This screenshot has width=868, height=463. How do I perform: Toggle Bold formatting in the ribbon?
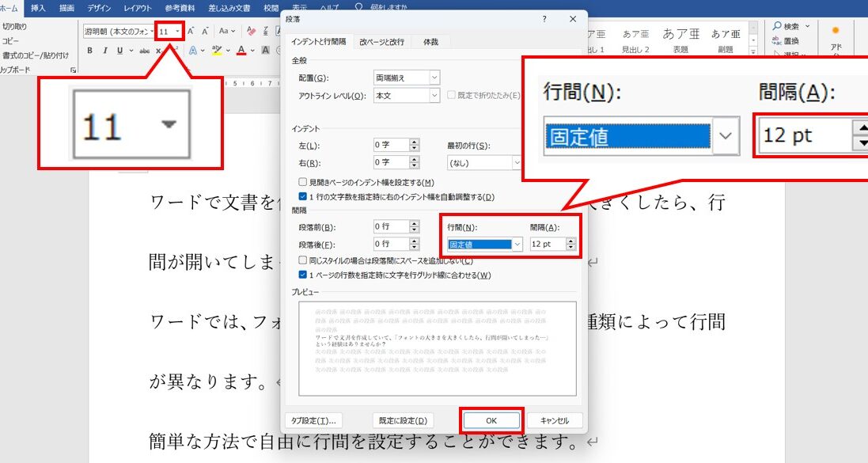[x=89, y=51]
